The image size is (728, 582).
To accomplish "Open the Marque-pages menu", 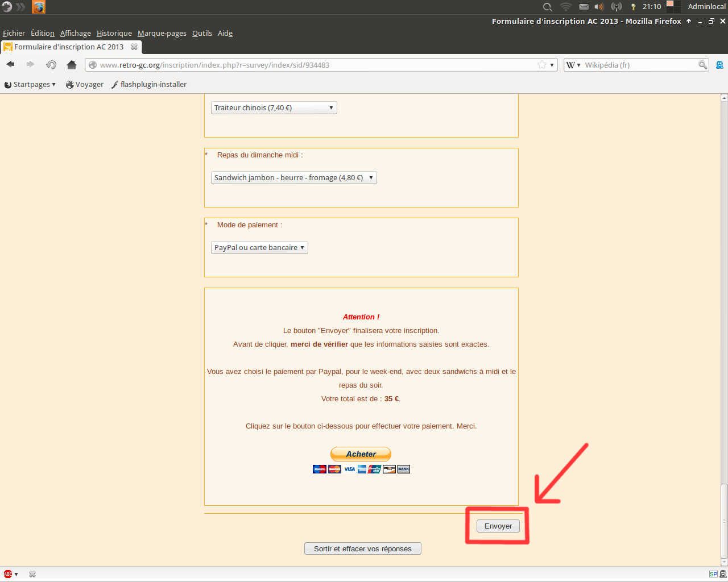I will pyautogui.click(x=162, y=34).
